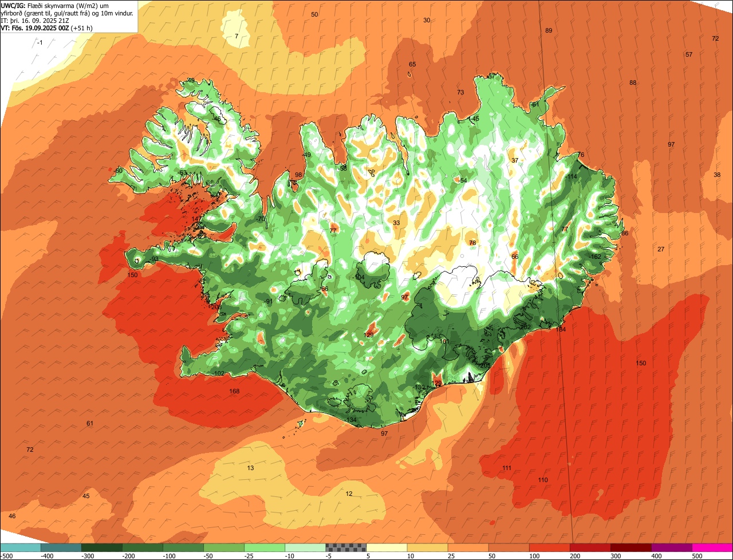Click the pale yellow 5 to 10 swatch
The height and width of the screenshot is (560, 733).
387,547
